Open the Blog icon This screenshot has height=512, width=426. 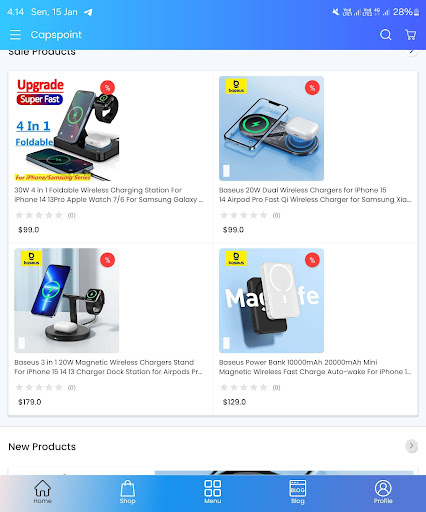tap(298, 492)
